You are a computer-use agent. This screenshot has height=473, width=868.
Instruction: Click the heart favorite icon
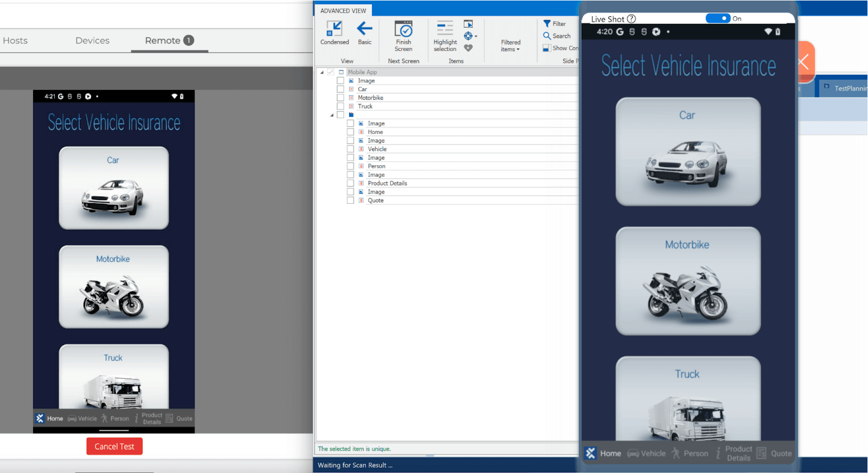pyautogui.click(x=468, y=48)
